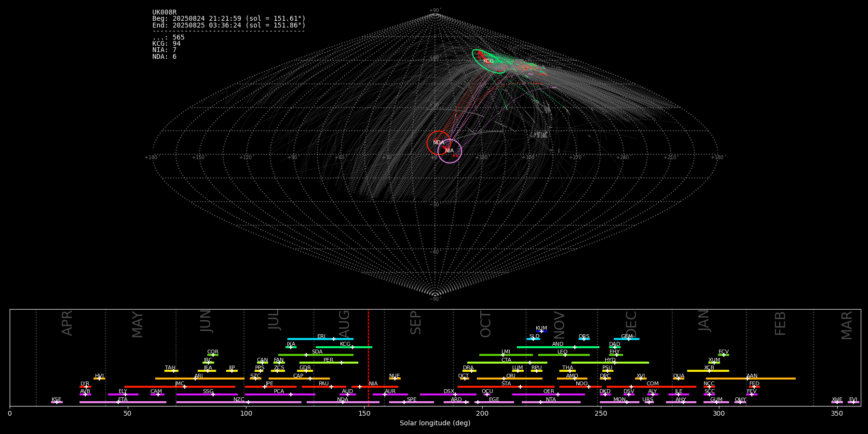The width and height of the screenshot is (868, 434).
Task: Select the SPE shower bar
Action: [411, 402]
